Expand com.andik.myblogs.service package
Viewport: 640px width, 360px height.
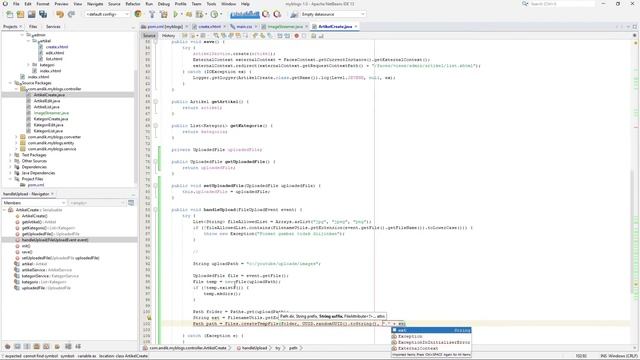click(x=16, y=149)
